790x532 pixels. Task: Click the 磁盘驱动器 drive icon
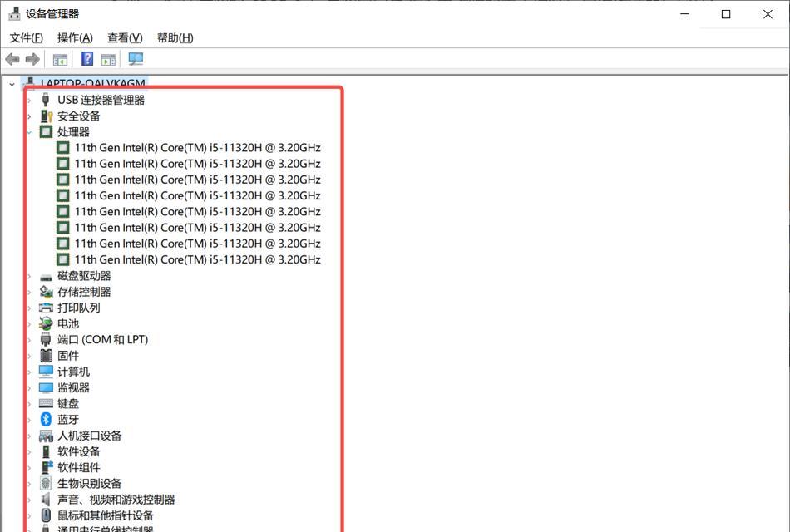46,277
